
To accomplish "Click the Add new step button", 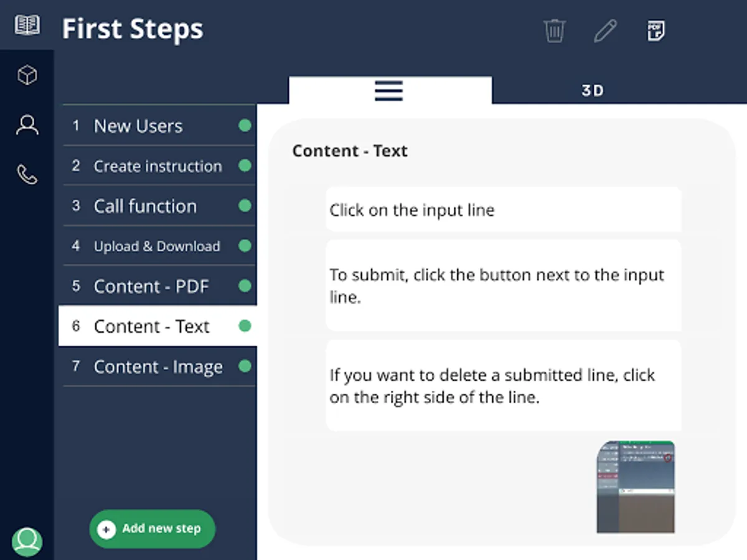I will coord(153,529).
